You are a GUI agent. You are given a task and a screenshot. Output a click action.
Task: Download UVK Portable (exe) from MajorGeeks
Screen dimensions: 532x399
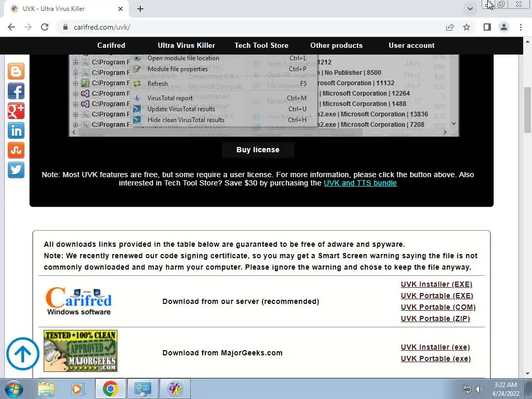436,359
